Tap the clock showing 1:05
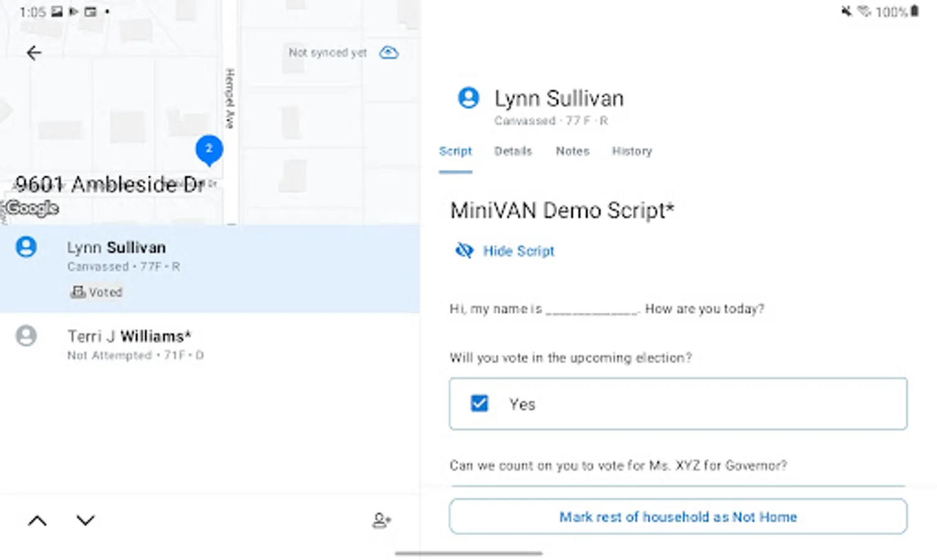 coord(32,12)
